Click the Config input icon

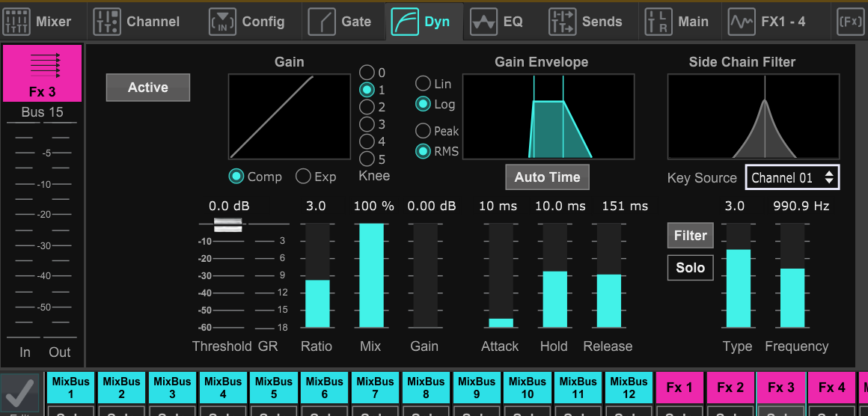click(x=222, y=22)
